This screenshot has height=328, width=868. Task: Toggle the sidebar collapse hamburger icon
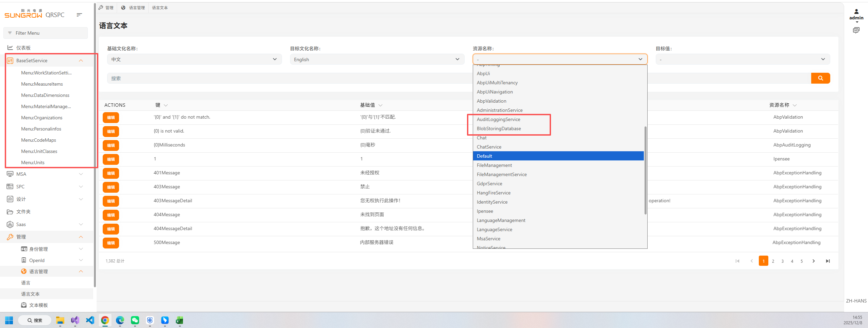click(x=79, y=15)
